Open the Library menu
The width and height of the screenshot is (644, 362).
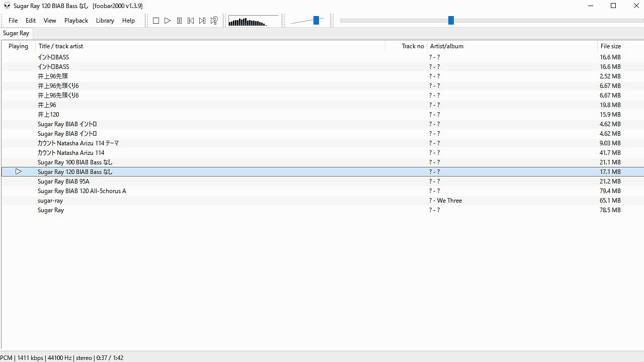[105, 21]
